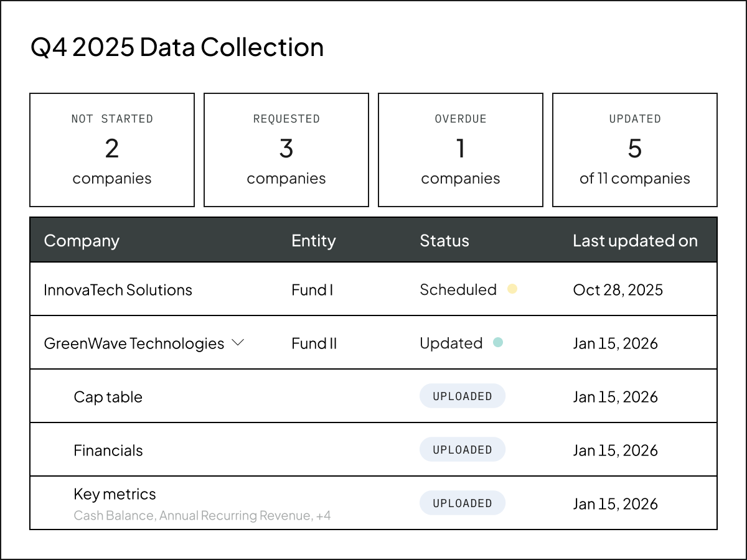Select InnovaTech Solutions company row
This screenshot has height=560, width=747.
coord(118,289)
